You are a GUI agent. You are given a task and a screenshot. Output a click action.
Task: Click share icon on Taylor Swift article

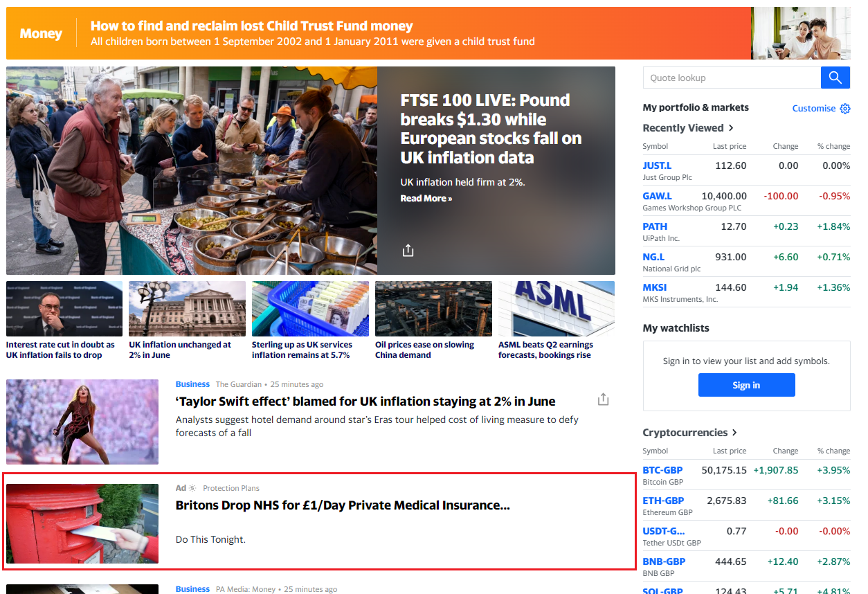(x=603, y=399)
